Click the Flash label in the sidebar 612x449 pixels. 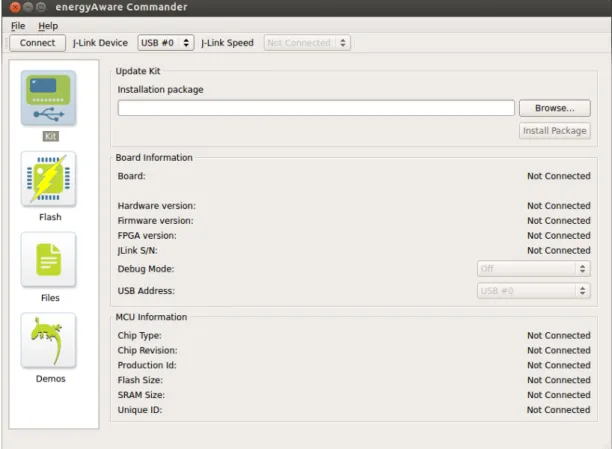[x=50, y=217]
